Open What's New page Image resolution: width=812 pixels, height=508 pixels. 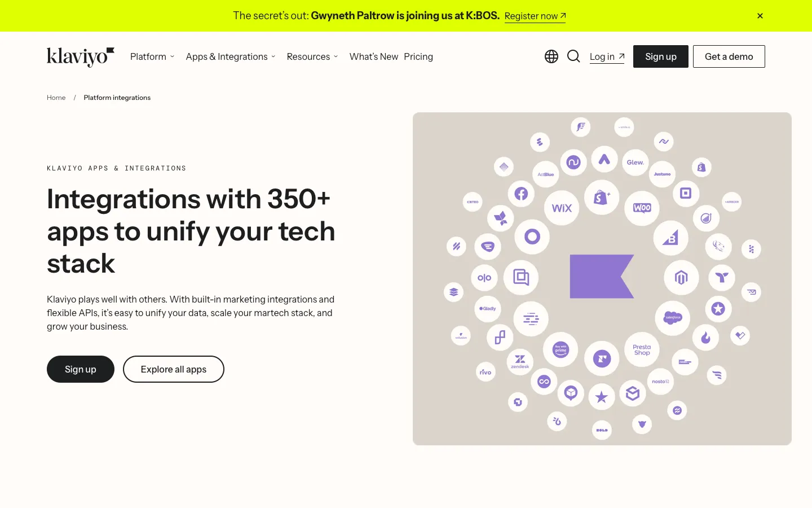pos(374,56)
